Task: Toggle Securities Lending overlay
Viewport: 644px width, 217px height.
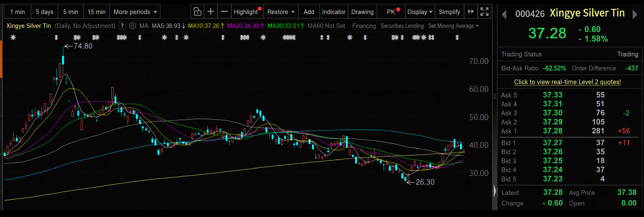Action: (402, 26)
